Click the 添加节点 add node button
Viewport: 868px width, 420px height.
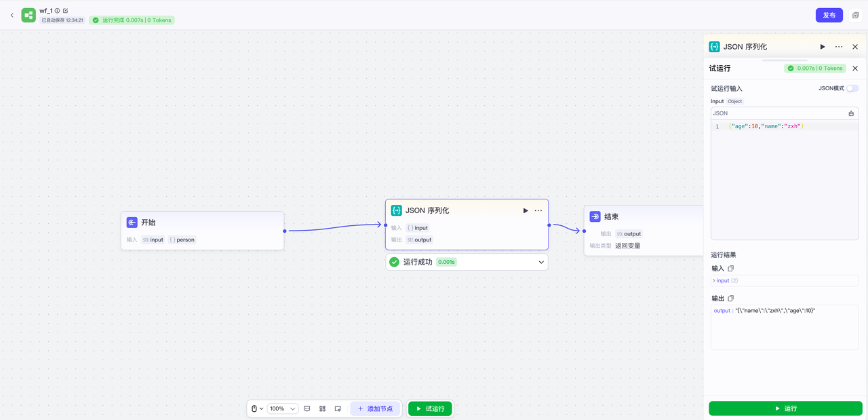[375, 408]
